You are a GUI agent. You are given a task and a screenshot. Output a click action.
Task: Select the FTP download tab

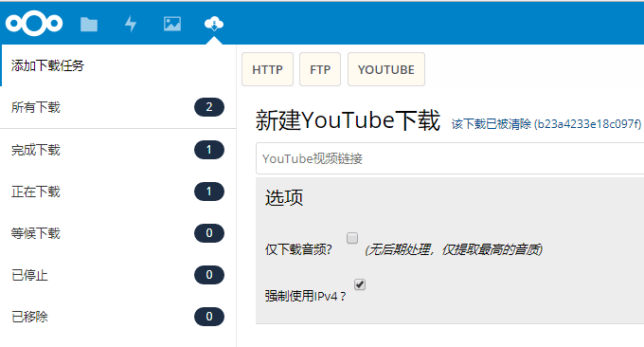pos(320,69)
